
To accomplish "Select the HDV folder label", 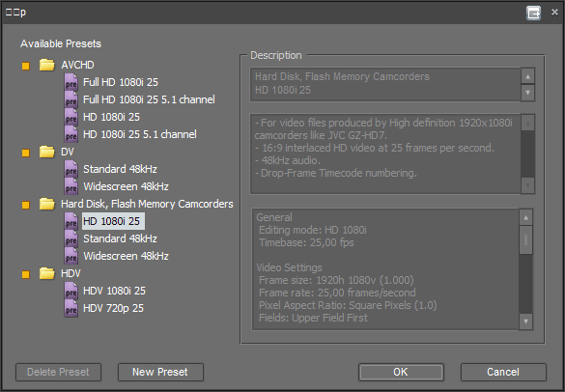I will (x=71, y=273).
